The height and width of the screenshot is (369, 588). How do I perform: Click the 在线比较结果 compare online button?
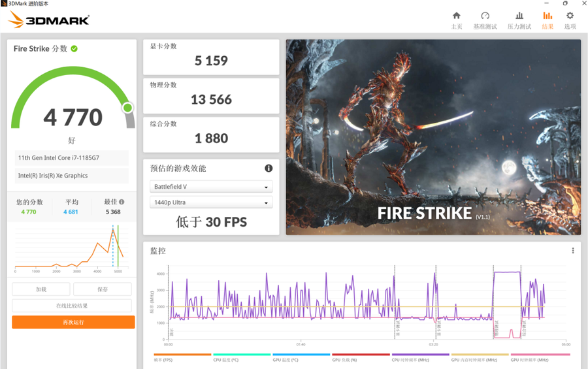pos(72,306)
